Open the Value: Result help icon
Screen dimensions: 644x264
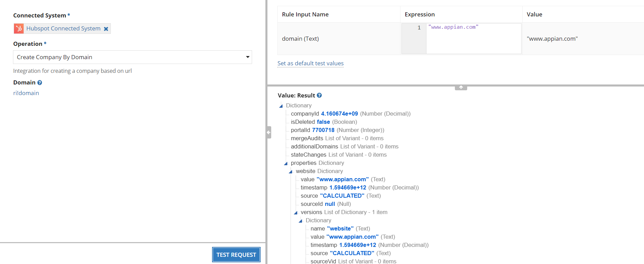[x=319, y=95]
